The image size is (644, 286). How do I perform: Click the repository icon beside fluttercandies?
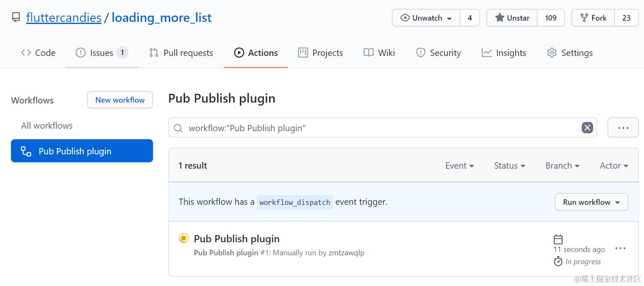pos(16,18)
